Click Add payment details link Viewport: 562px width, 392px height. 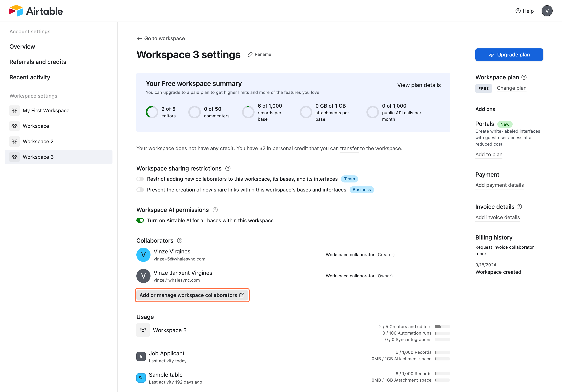coord(499,185)
